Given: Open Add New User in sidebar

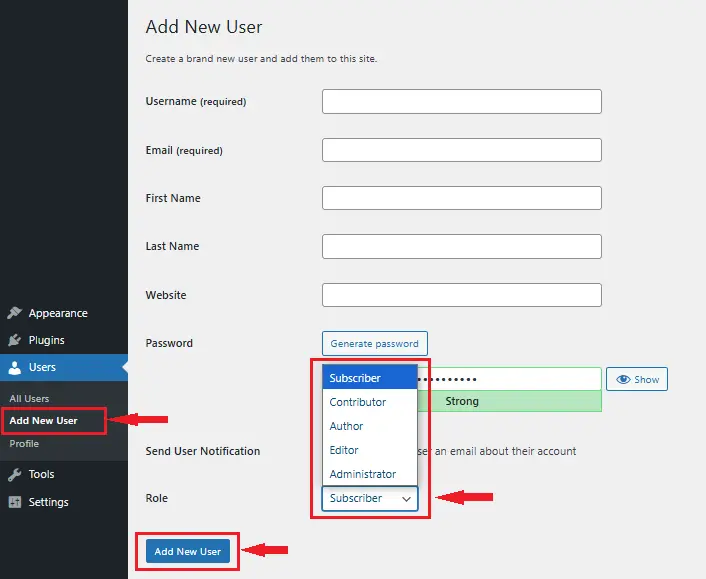Looking at the screenshot, I should (x=43, y=420).
